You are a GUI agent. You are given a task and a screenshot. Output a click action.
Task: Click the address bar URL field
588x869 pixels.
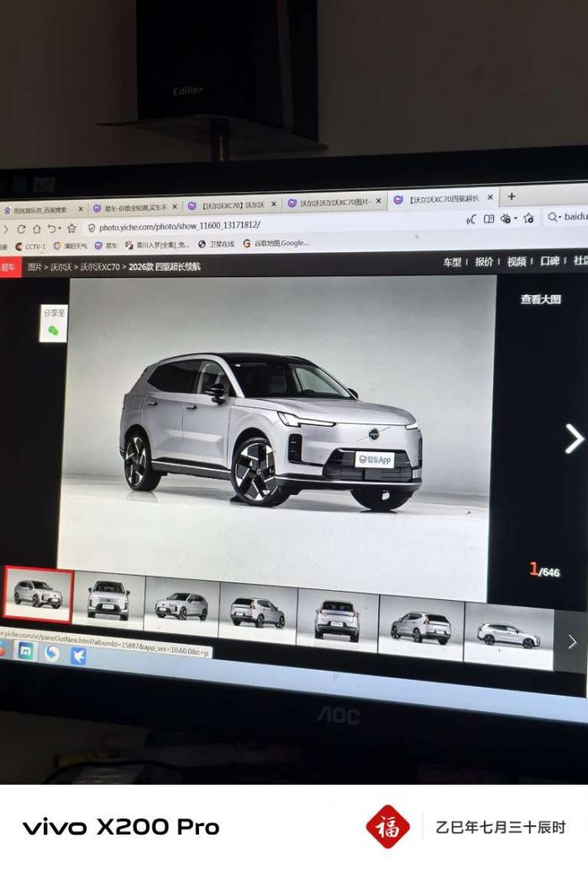click(252, 225)
